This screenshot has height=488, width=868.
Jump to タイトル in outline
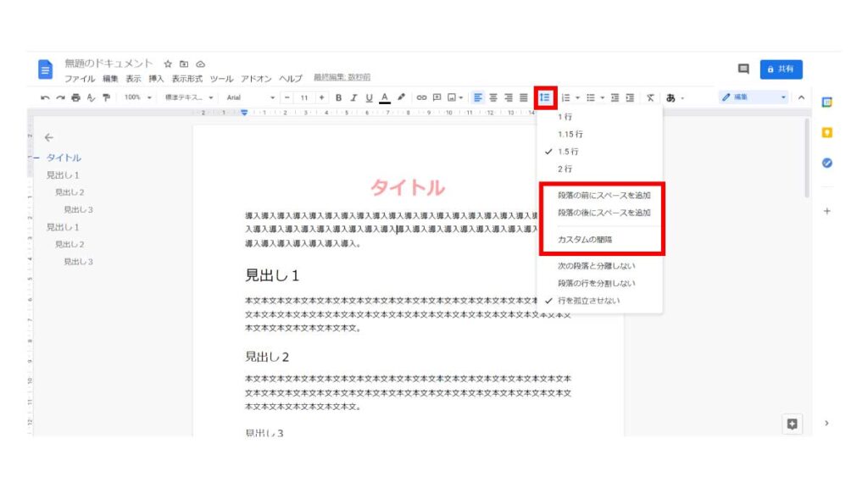point(64,158)
